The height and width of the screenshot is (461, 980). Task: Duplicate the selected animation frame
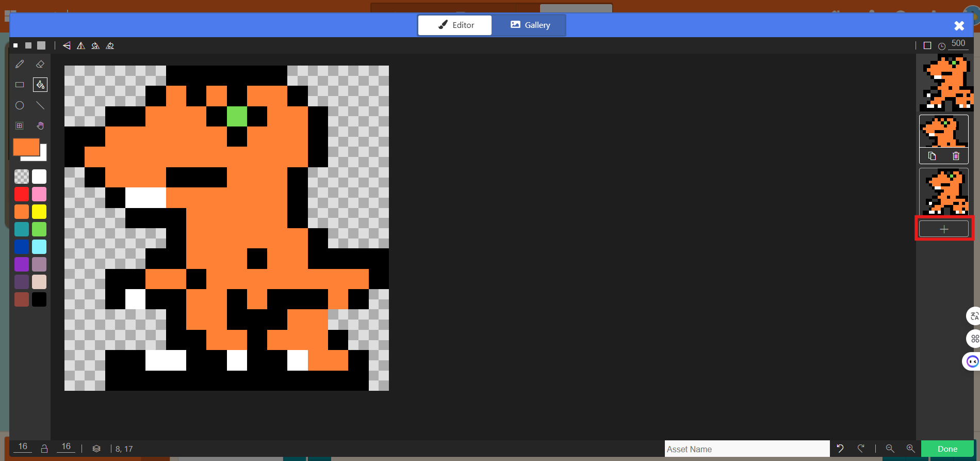point(932,156)
